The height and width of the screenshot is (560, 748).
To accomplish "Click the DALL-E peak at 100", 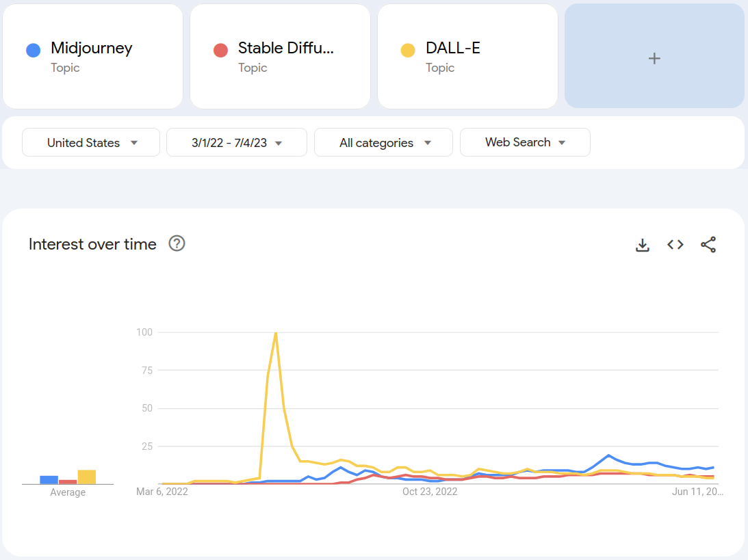I will point(275,333).
